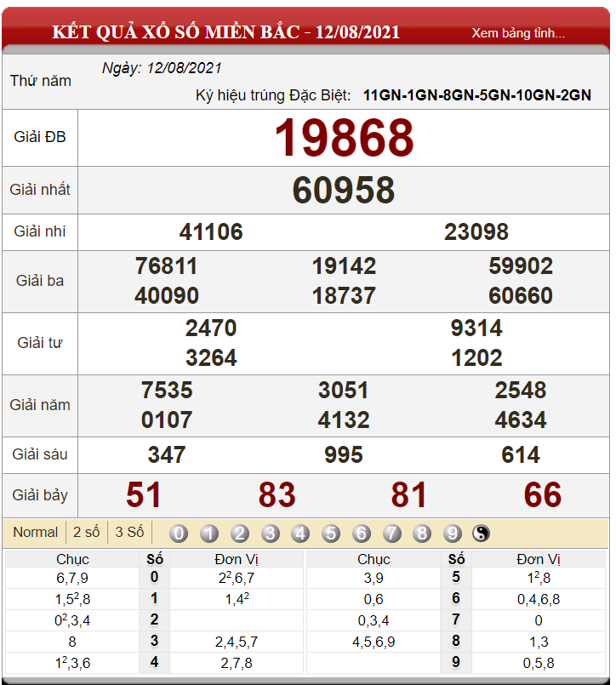This screenshot has height=685, width=616.
Task: Click the special prize number 19868
Action: (x=344, y=138)
